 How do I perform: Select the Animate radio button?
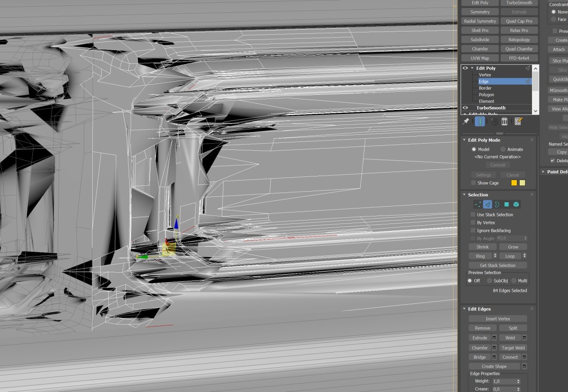503,149
